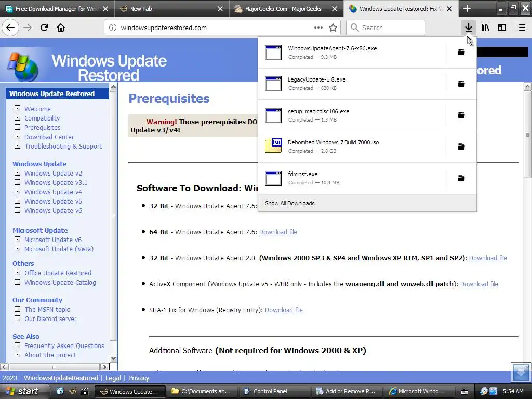Close the MajorGeeks.Com tab

pos(335,9)
